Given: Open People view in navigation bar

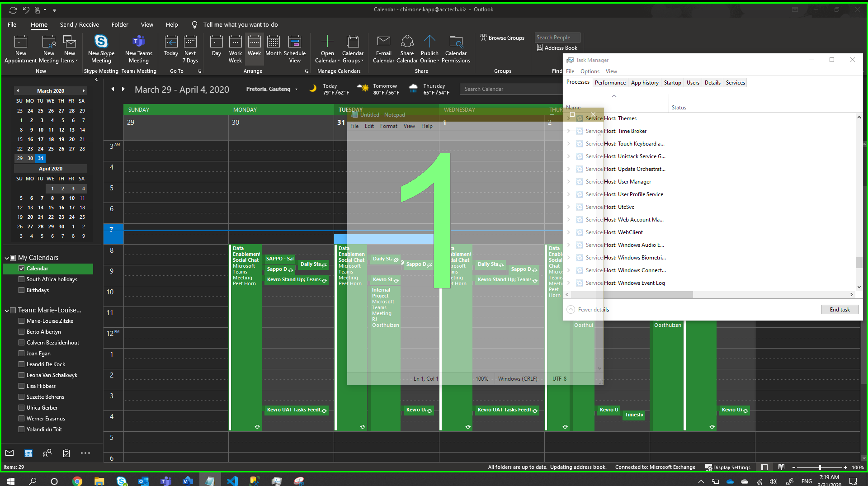Looking at the screenshot, I should click(47, 453).
